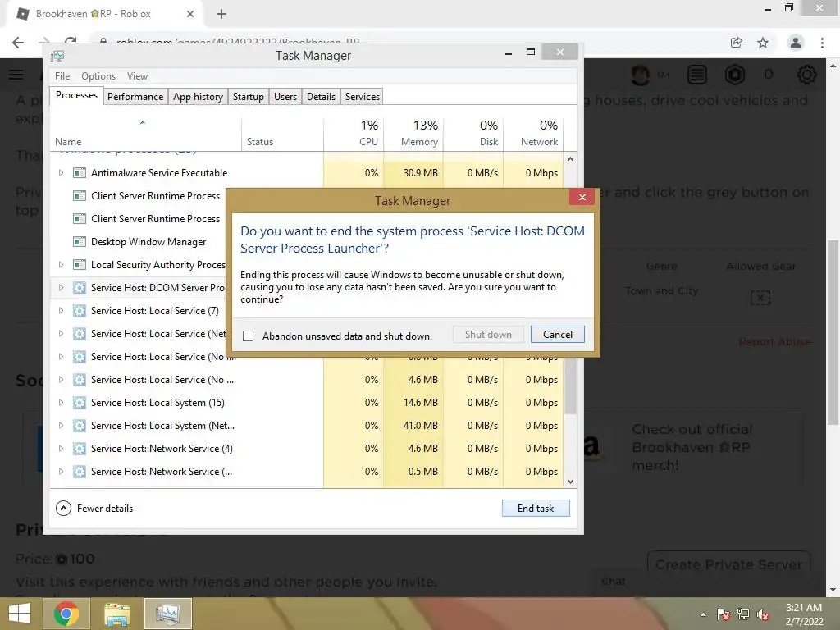
Task: Check 'Abandon unsaved data and shut down'
Action: 248,336
